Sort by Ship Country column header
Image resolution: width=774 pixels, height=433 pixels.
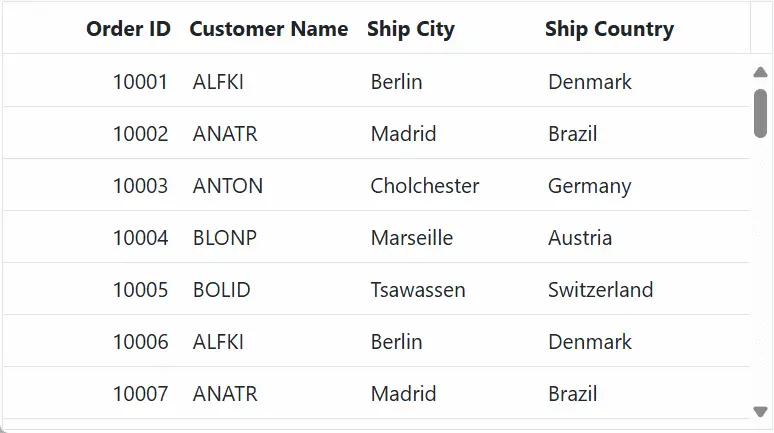pos(609,29)
